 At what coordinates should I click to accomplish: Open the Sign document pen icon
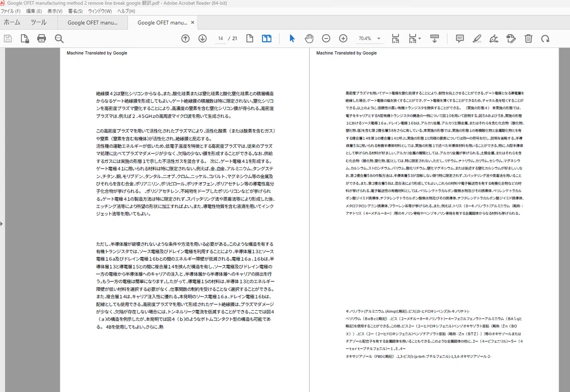(494, 38)
